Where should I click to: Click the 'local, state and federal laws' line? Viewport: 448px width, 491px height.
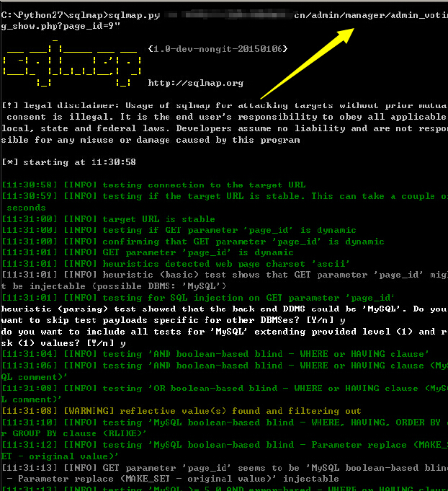click(224, 129)
